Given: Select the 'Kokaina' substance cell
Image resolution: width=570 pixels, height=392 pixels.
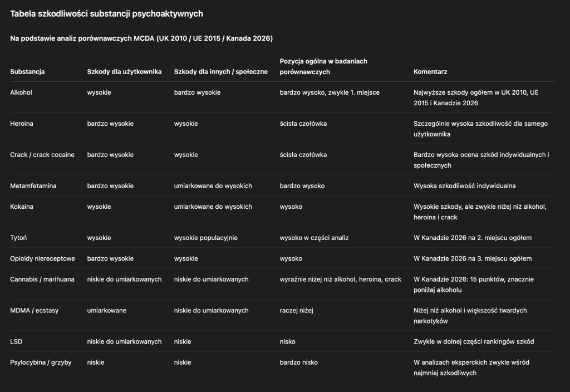Looking at the screenshot, I should tap(22, 207).
